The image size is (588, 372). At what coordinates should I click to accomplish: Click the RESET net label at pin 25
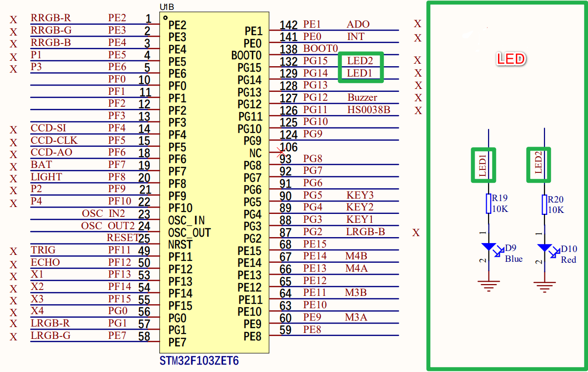[123, 238]
